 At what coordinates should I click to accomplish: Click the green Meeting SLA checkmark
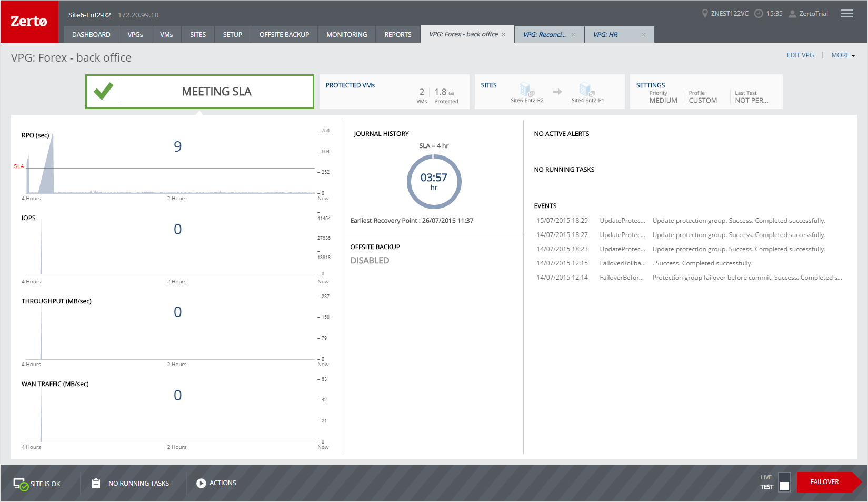(103, 91)
